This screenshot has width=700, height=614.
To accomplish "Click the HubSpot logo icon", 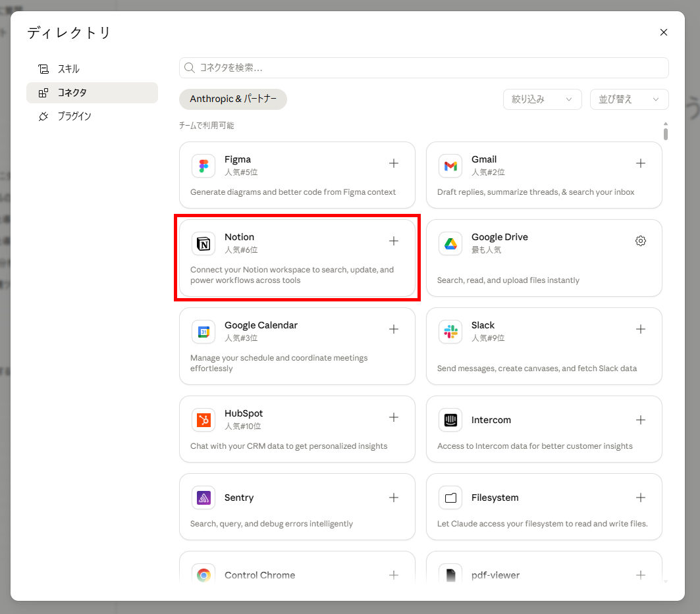I will [x=203, y=421].
